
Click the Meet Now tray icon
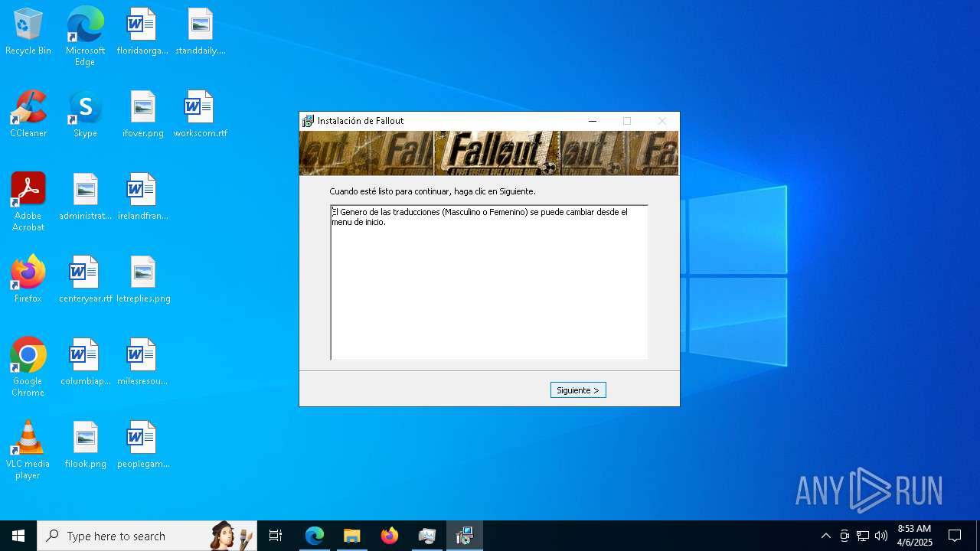pos(844,536)
